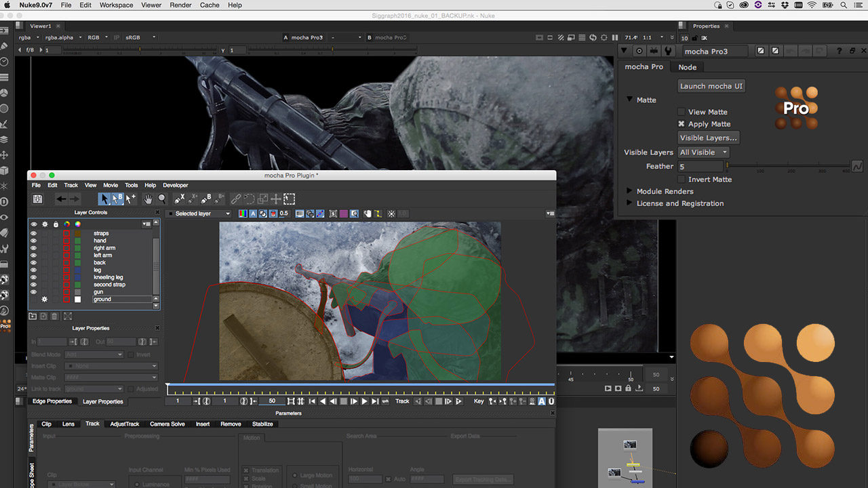Toggle tracking cog of ground layer
Screen dimensions: 868x488
click(x=45, y=299)
